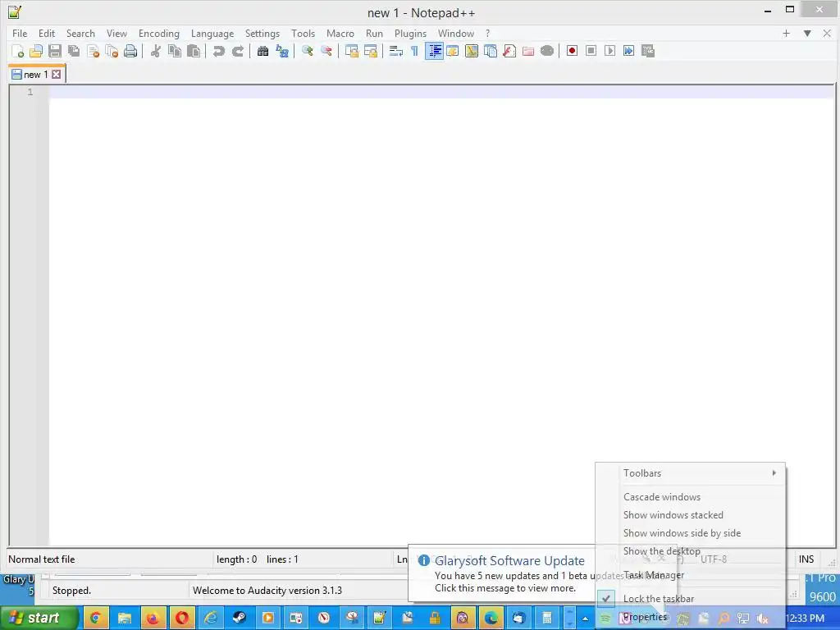Open Firefox from the taskbar

(153, 619)
